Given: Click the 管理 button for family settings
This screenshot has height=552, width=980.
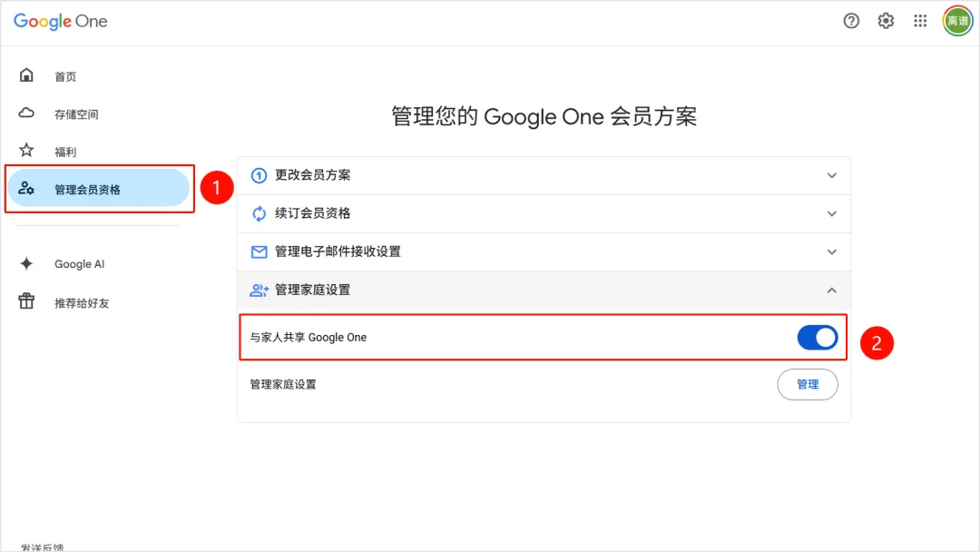Looking at the screenshot, I should coord(808,384).
